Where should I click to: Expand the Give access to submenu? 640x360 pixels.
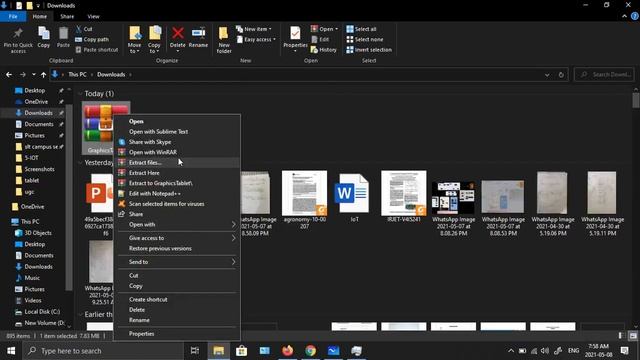[x=177, y=238]
